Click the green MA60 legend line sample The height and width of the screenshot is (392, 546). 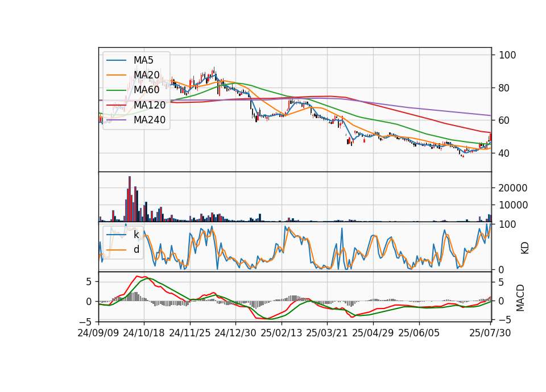coord(116,90)
